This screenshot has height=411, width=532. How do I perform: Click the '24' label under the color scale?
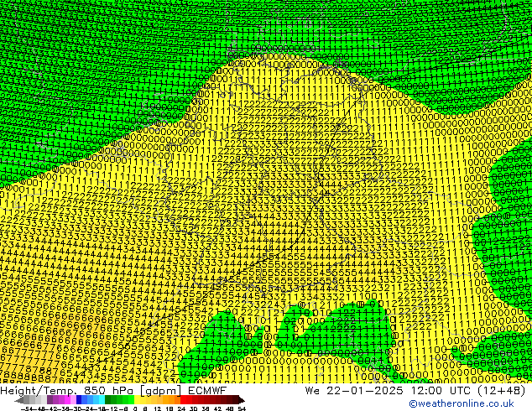[181, 408]
